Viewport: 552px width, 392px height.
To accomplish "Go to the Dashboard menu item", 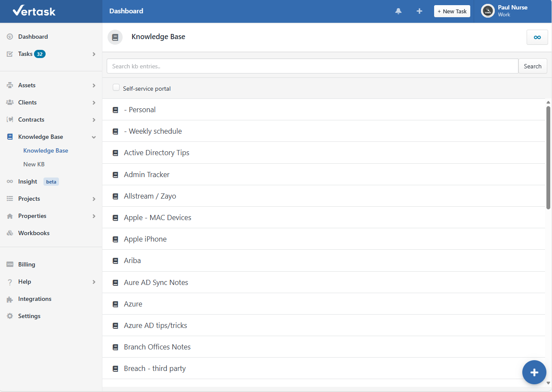I will click(32, 37).
